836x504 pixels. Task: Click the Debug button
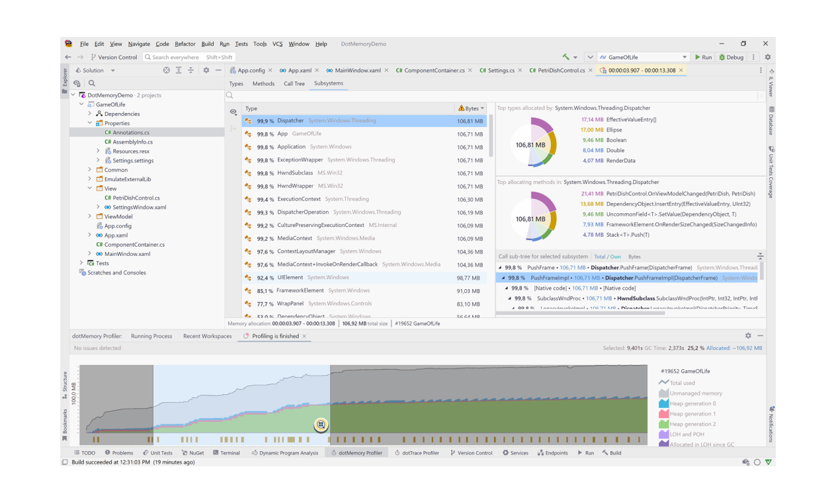(x=731, y=58)
